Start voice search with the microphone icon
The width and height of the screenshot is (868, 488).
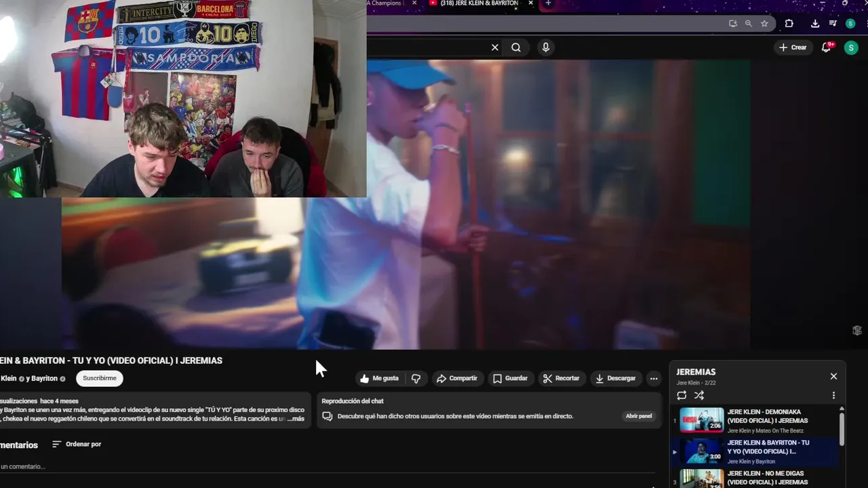(x=545, y=47)
